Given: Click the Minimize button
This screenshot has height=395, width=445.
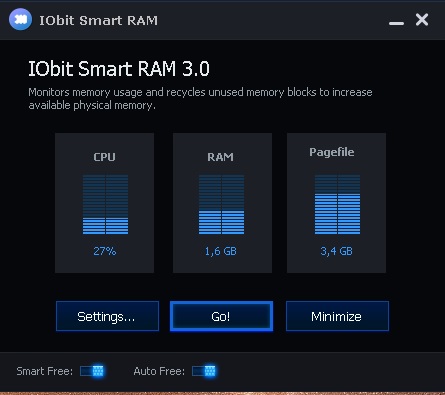Looking at the screenshot, I should pyautogui.click(x=337, y=316).
